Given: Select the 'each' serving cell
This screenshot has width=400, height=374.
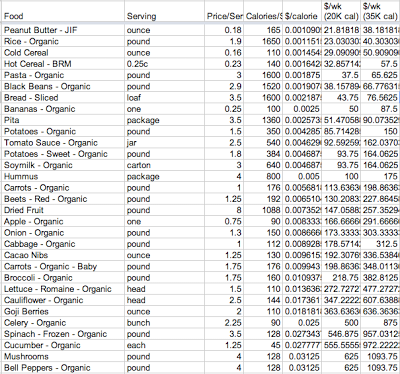Looking at the screenshot, I should pos(164,345).
